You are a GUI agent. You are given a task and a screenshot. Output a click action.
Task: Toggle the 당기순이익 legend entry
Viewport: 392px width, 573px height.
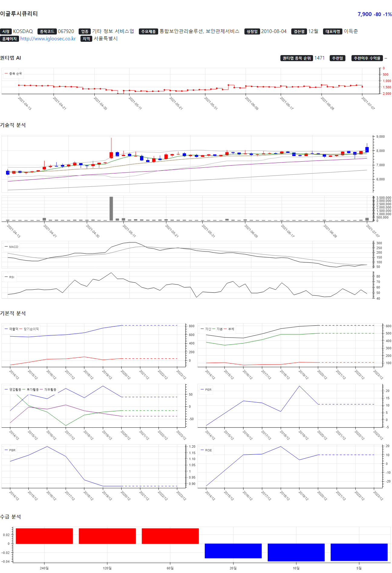[29, 329]
